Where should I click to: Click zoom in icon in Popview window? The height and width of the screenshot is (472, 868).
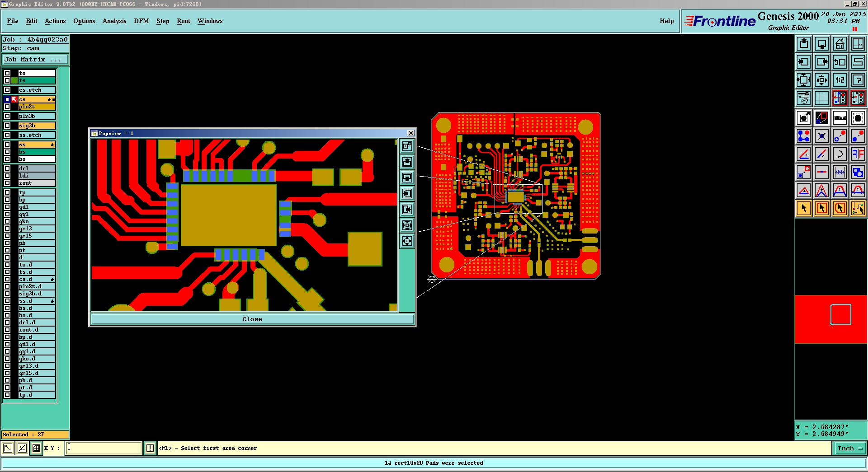[x=407, y=225]
